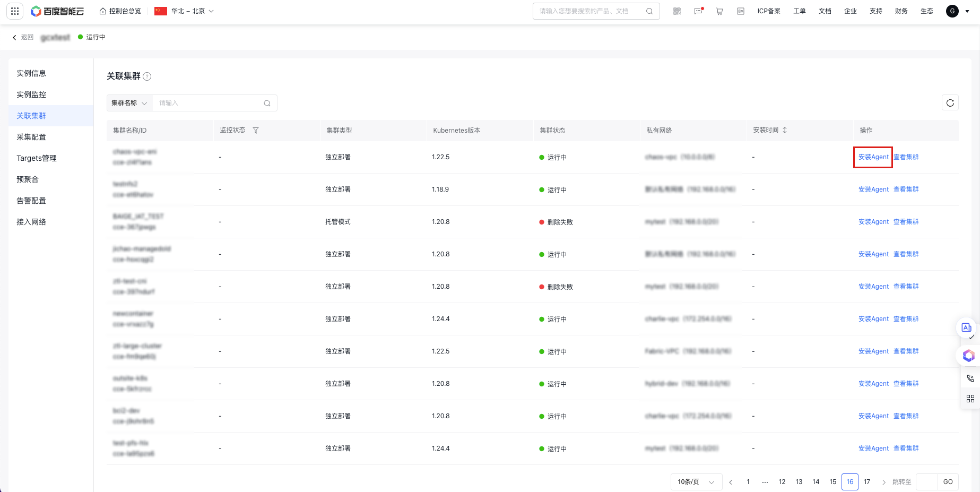980x492 pixels.
Task: Open ICP备案 menu
Action: (x=769, y=11)
